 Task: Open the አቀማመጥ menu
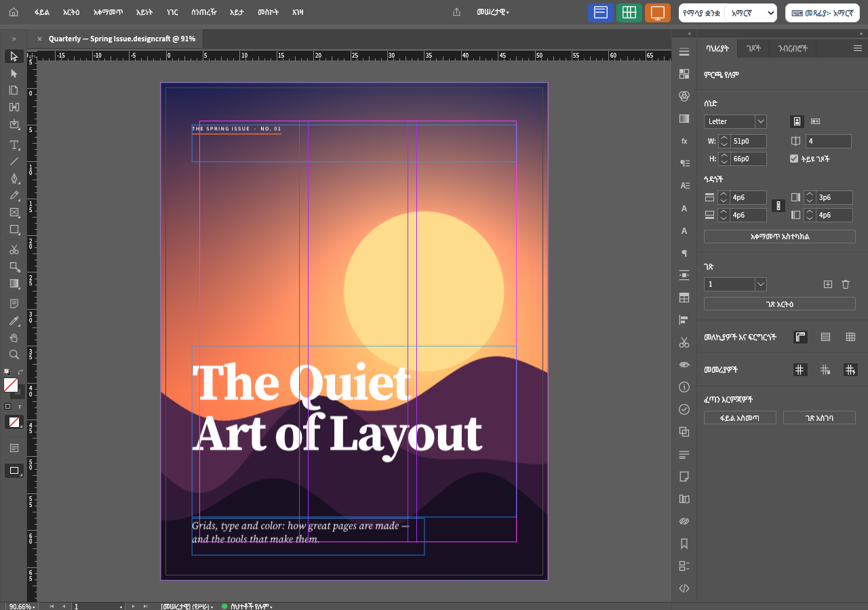pos(108,12)
